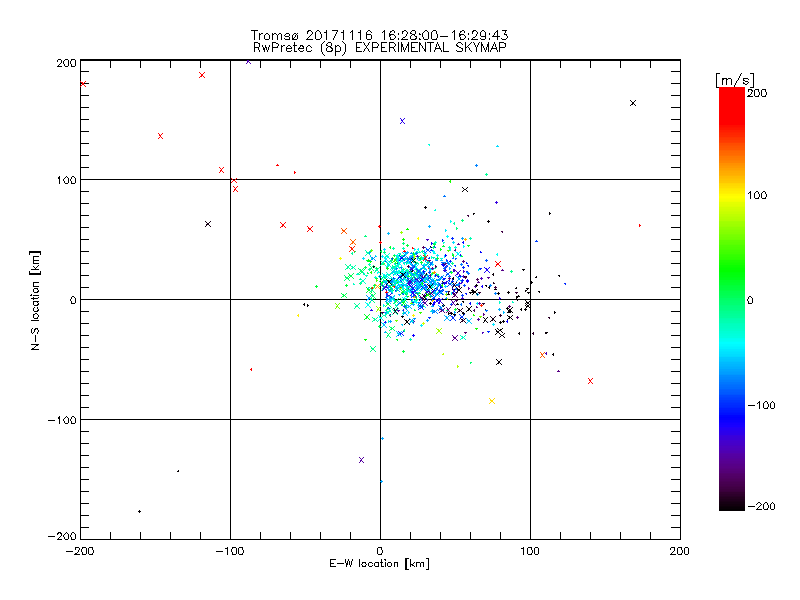
Task: Click the 'E-W location [km]' axis label
Action: coord(379,564)
